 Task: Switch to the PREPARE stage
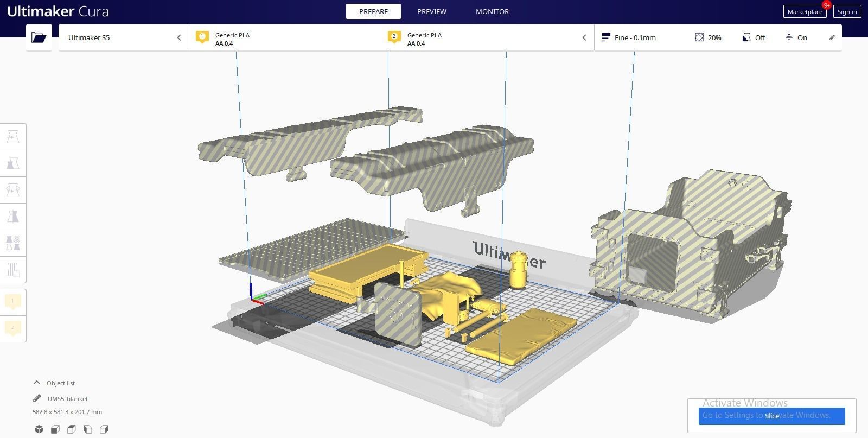[x=373, y=11]
